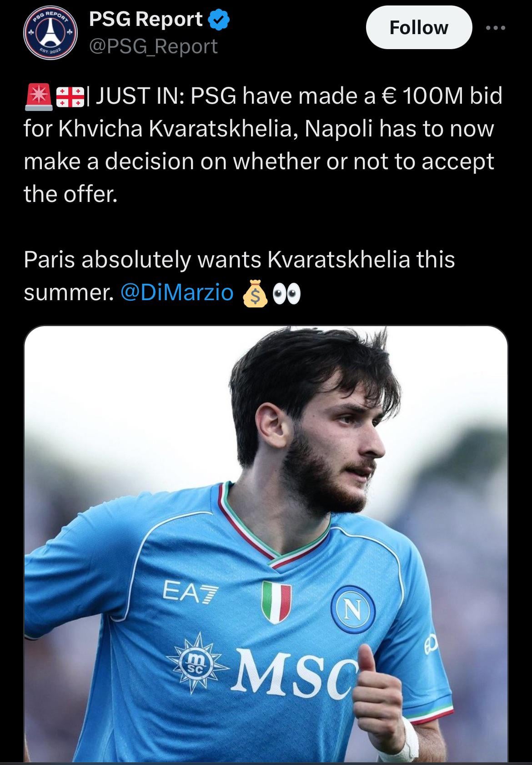Click the blue verified checkmark badge
Screen dimensions: 532x765
(219, 20)
